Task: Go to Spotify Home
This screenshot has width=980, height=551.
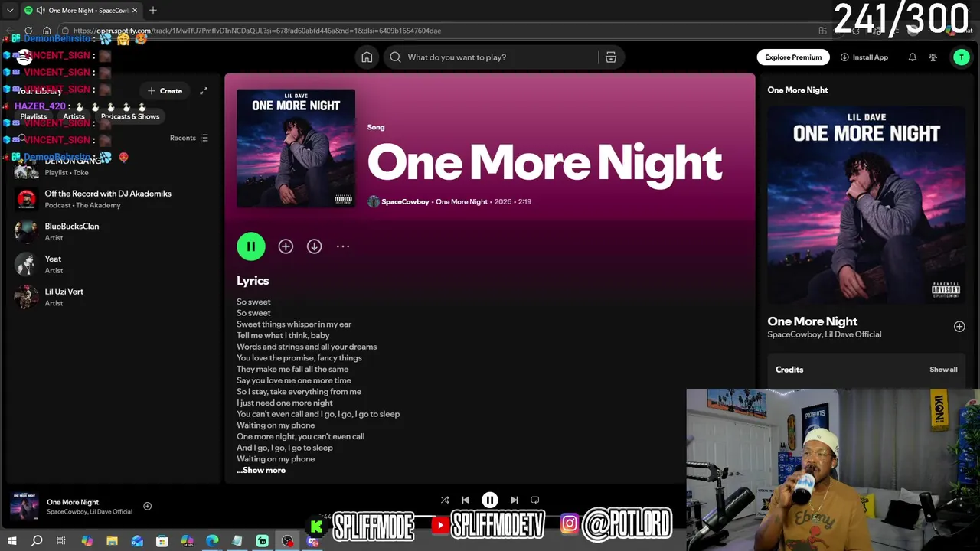Action: click(x=367, y=57)
